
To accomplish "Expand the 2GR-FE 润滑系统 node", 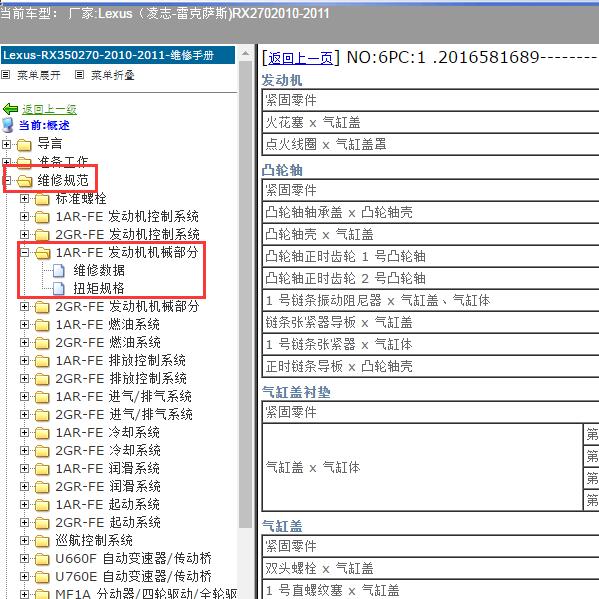I will click(x=24, y=486).
